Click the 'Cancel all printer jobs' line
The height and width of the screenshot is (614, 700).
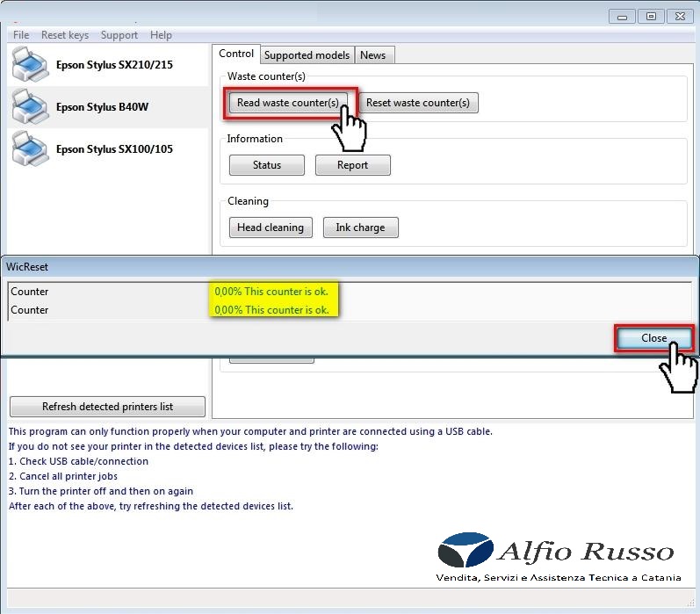point(63,476)
